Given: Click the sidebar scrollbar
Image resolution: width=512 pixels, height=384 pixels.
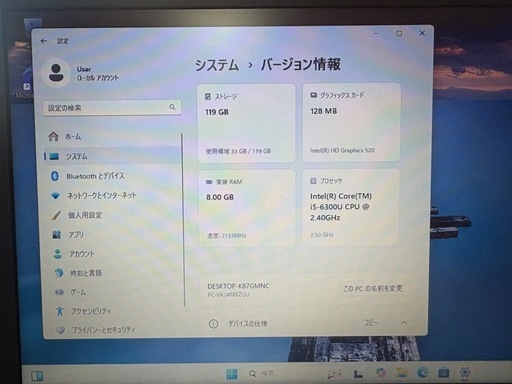Looking at the screenshot, I should (x=184, y=220).
